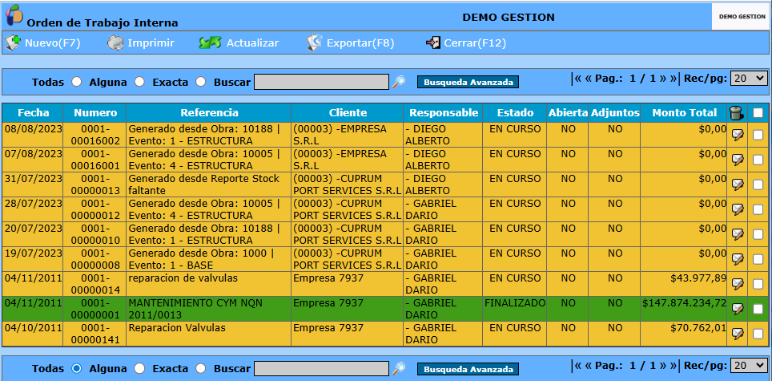Image resolution: width=772 pixels, height=381 pixels.
Task: Click the date 04/10/2011
Action: point(33,327)
